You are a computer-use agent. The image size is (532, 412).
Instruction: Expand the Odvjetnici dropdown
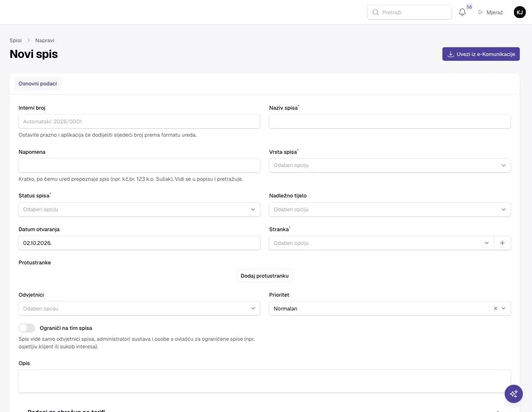pos(139,309)
